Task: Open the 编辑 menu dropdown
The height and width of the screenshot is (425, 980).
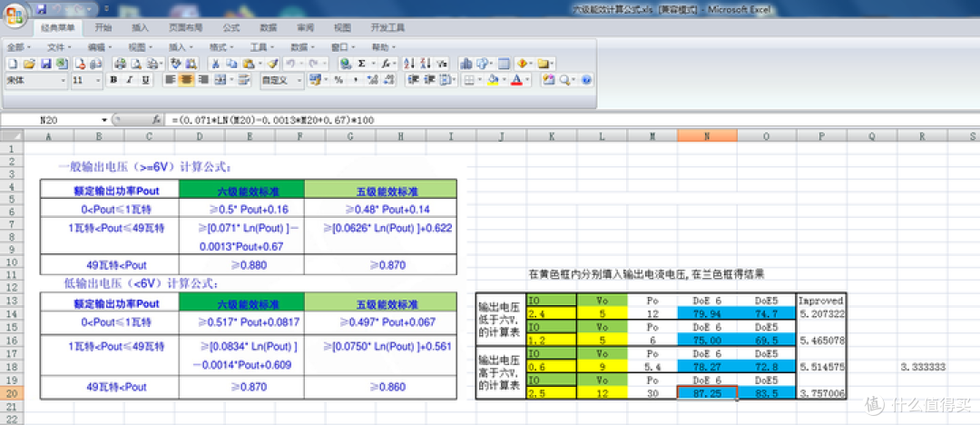Action: tap(99, 47)
